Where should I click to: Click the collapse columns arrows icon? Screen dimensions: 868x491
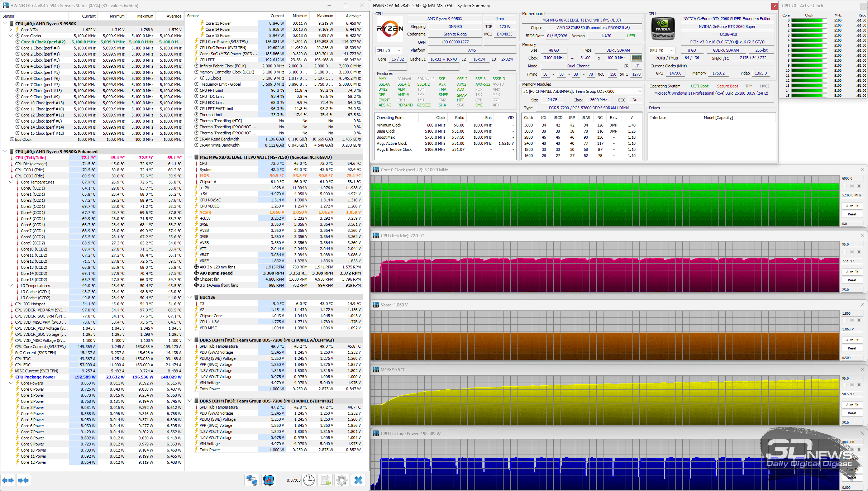(x=23, y=480)
